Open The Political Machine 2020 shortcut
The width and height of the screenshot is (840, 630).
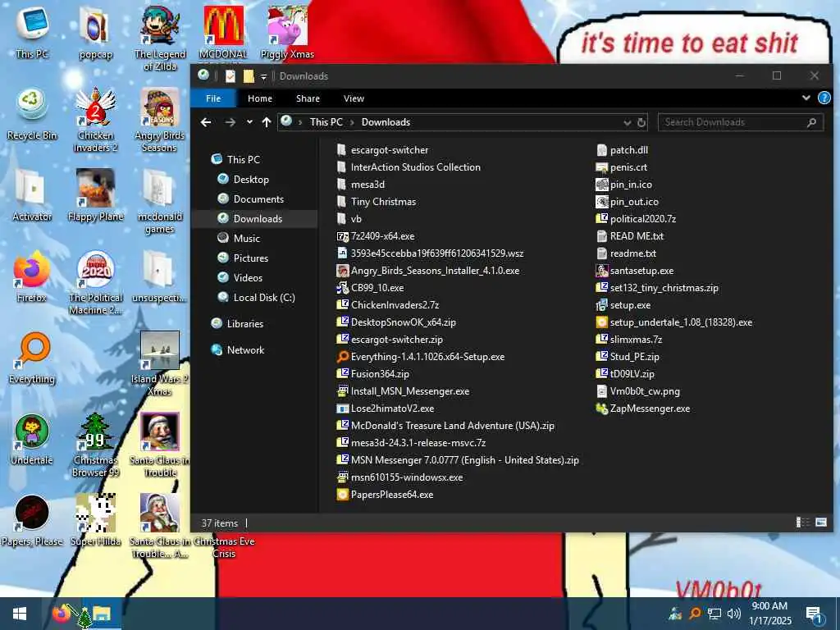click(x=95, y=282)
